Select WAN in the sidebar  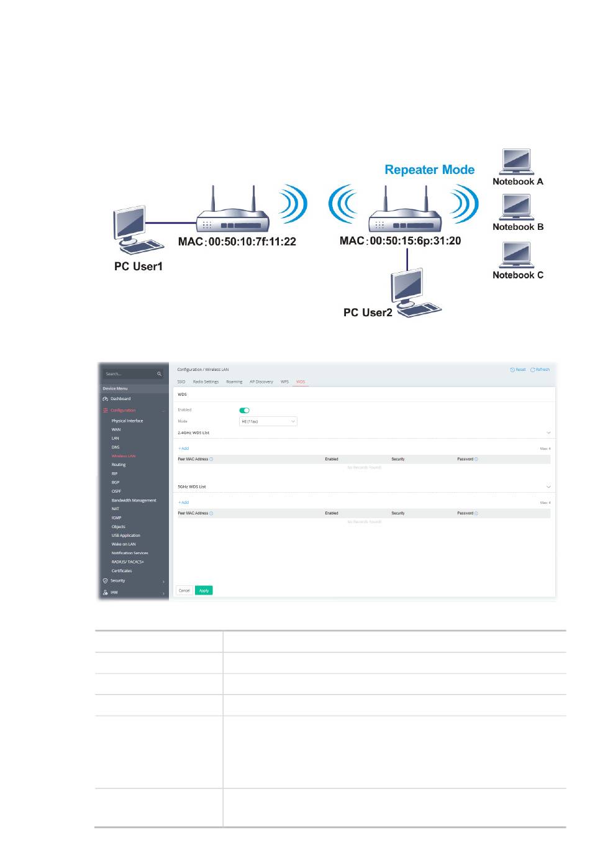point(116,430)
